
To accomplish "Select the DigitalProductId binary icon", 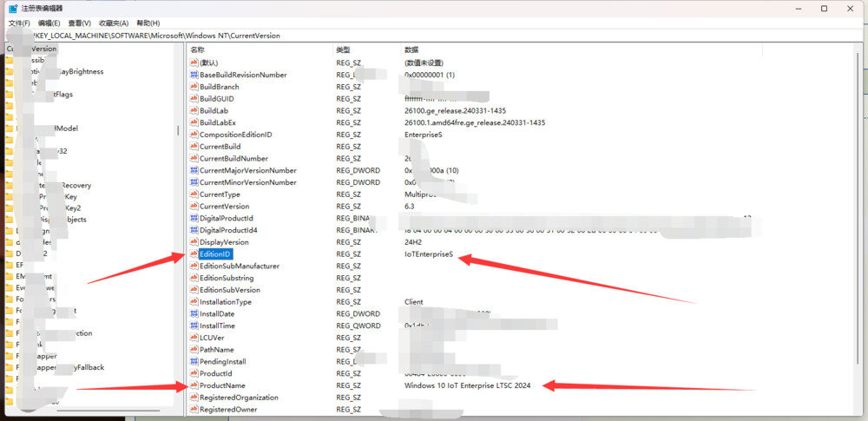I will tap(194, 218).
